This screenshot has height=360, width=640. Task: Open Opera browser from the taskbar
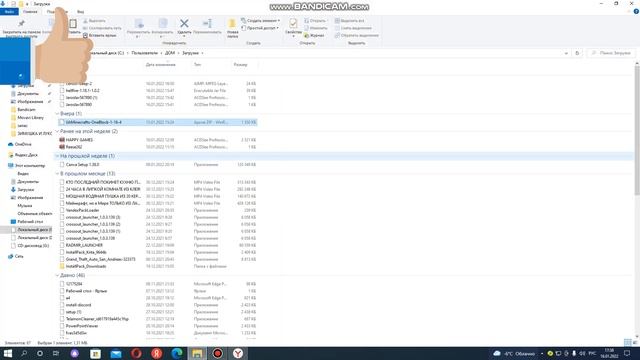click(x=136, y=353)
